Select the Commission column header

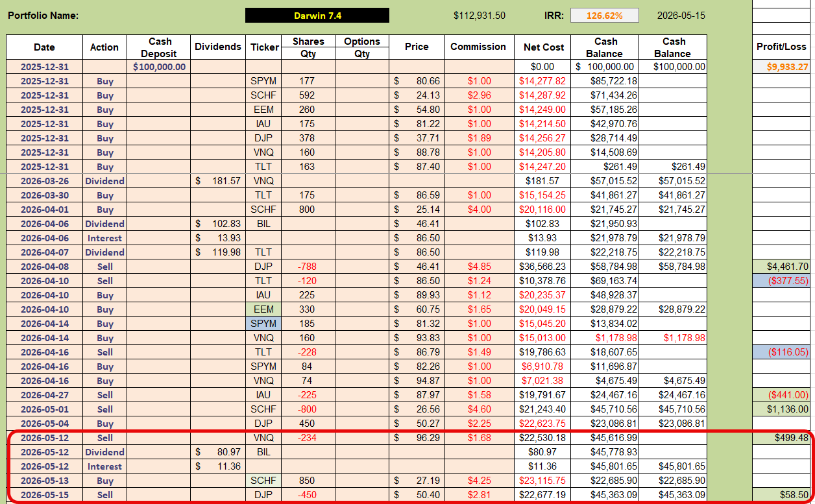click(x=478, y=47)
